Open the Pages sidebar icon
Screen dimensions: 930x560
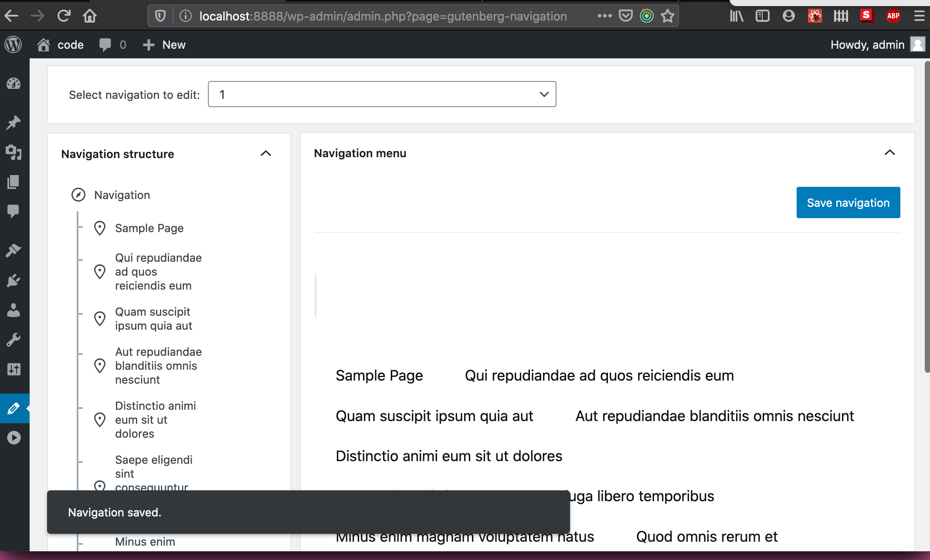pos(14,182)
